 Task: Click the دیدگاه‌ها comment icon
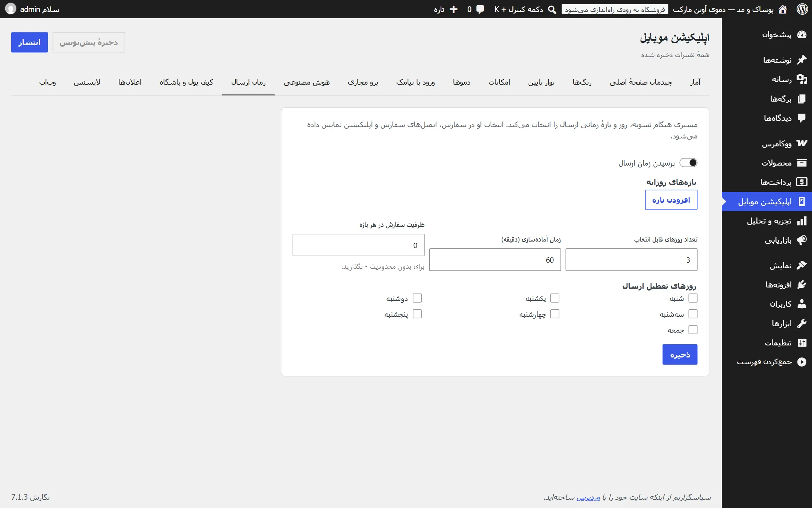pyautogui.click(x=802, y=118)
